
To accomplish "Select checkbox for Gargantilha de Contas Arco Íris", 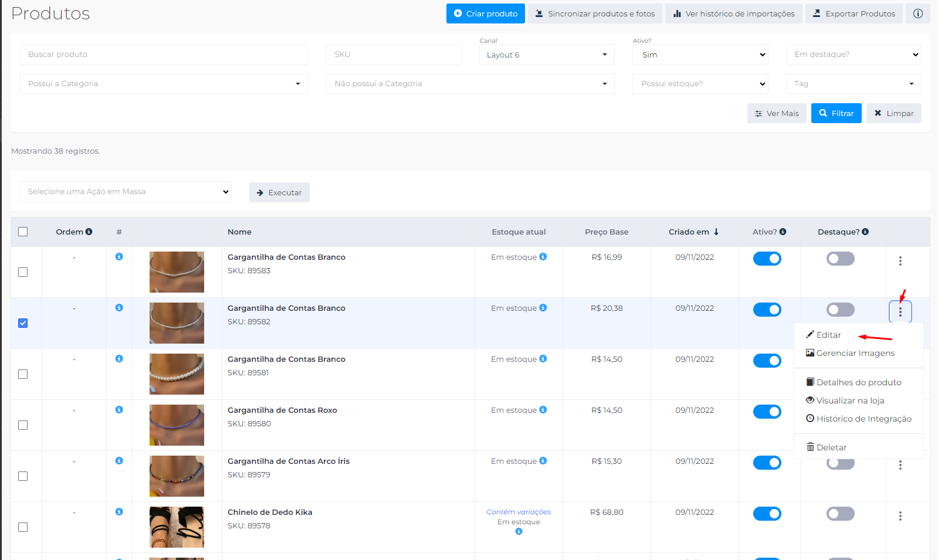I will (x=23, y=476).
